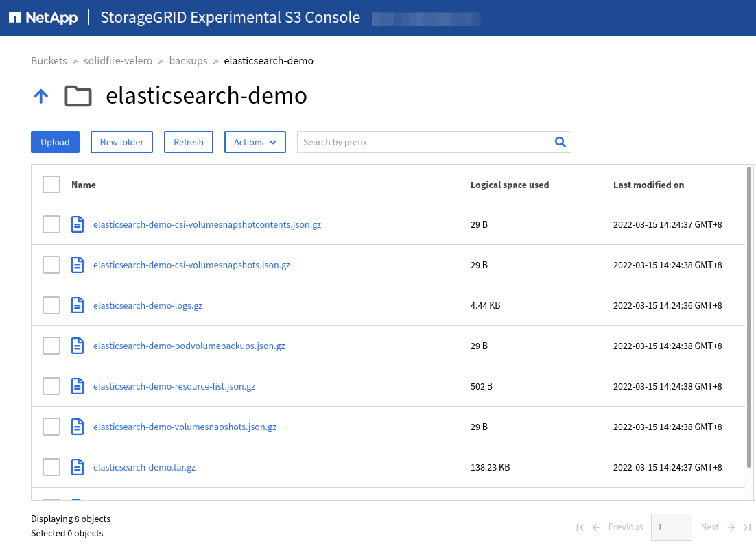Click the search magnifier icon

[x=560, y=142]
